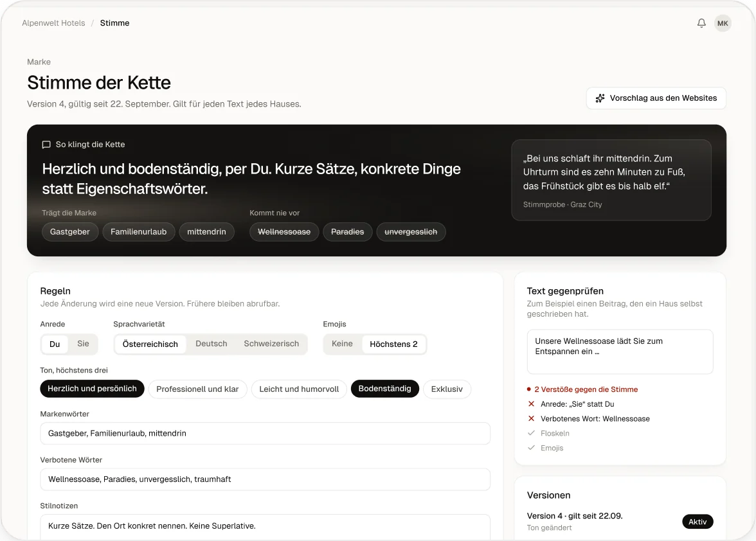Set Emojis to Keine
The image size is (756, 541).
click(342, 344)
